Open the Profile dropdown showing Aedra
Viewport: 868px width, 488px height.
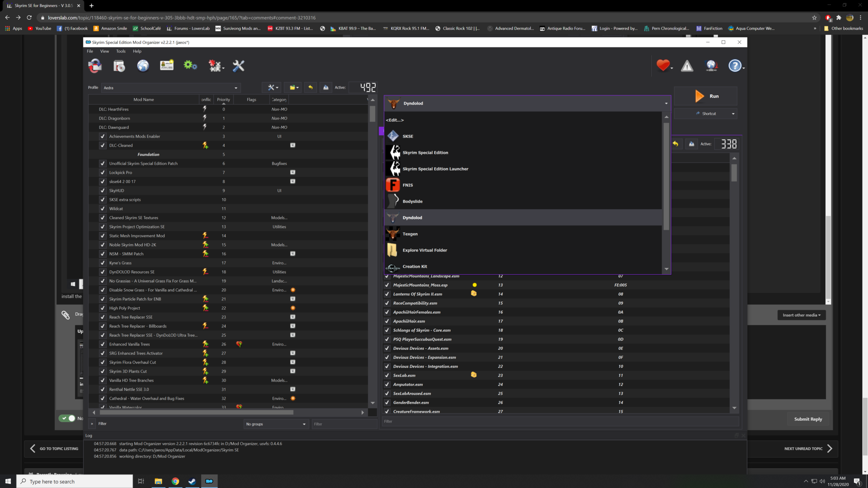coord(171,88)
